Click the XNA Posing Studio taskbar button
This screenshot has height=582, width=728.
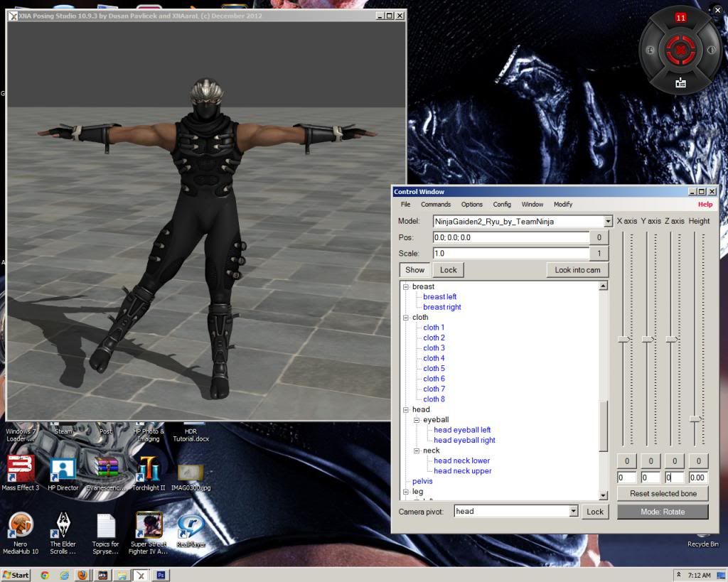tap(141, 575)
